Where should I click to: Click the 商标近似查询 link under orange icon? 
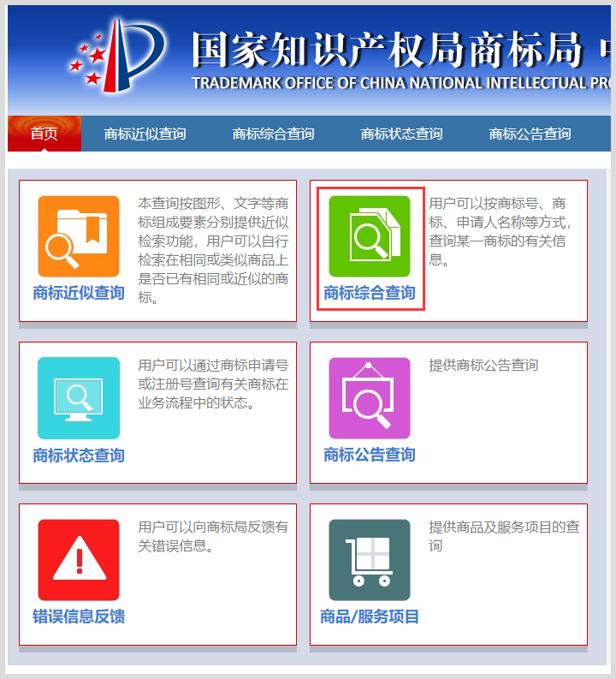[x=79, y=293]
